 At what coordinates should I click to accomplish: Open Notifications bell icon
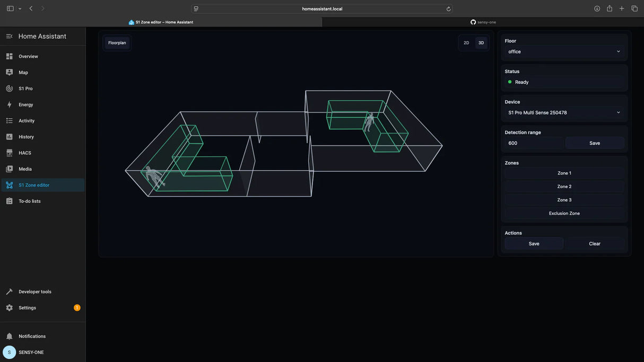(9, 336)
